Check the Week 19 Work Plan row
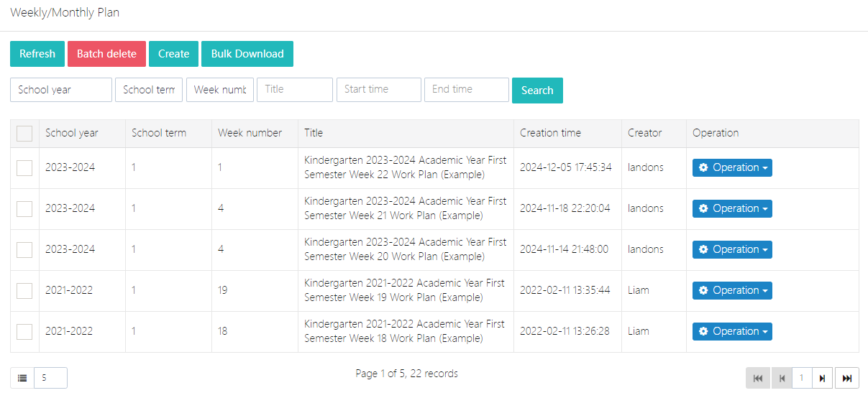 [x=24, y=291]
